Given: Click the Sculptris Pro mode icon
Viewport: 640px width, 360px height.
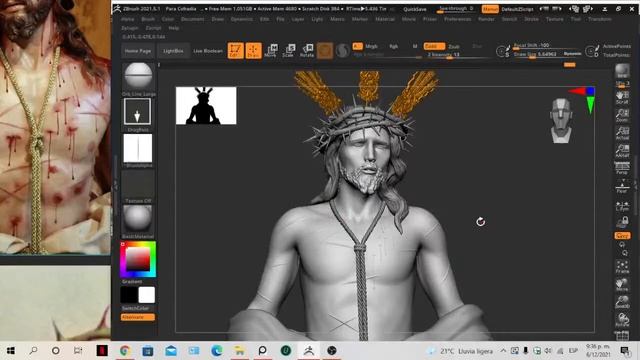Looking at the screenshot, I should point(342,51).
